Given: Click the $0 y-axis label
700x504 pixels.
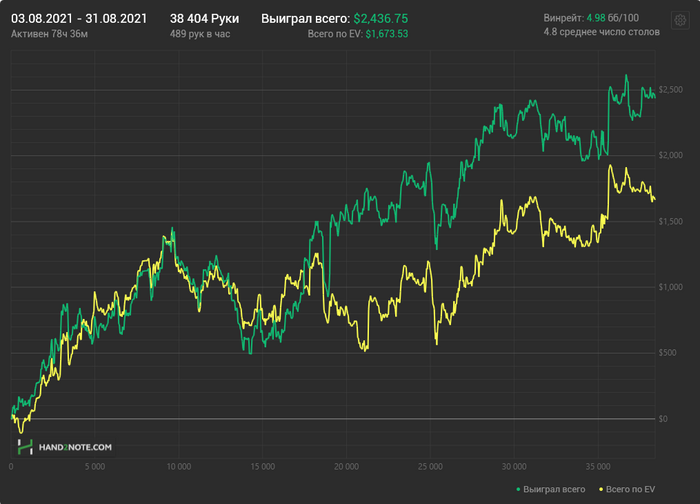Looking at the screenshot, I should pos(663,419).
